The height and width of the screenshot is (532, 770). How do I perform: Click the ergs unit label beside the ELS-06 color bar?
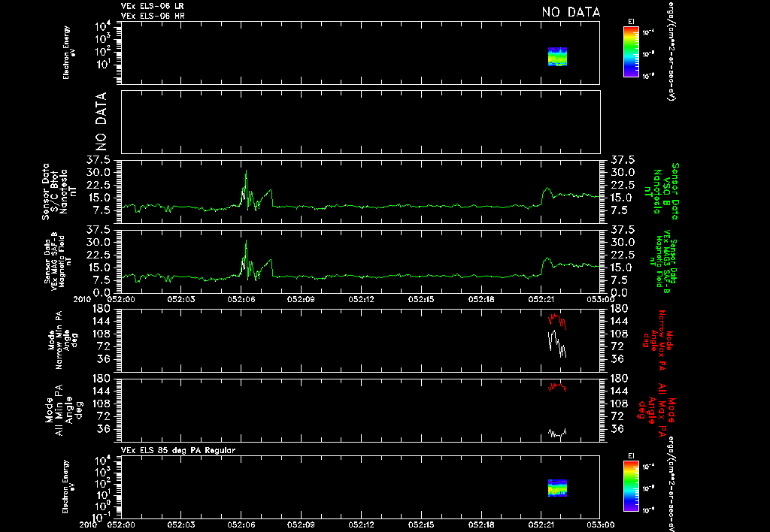(670, 51)
